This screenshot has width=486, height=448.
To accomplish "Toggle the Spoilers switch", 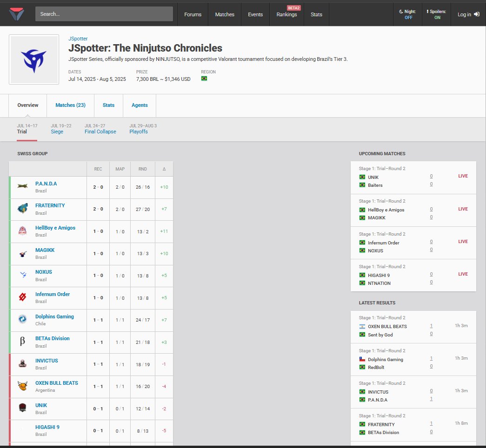I will tap(436, 14).
